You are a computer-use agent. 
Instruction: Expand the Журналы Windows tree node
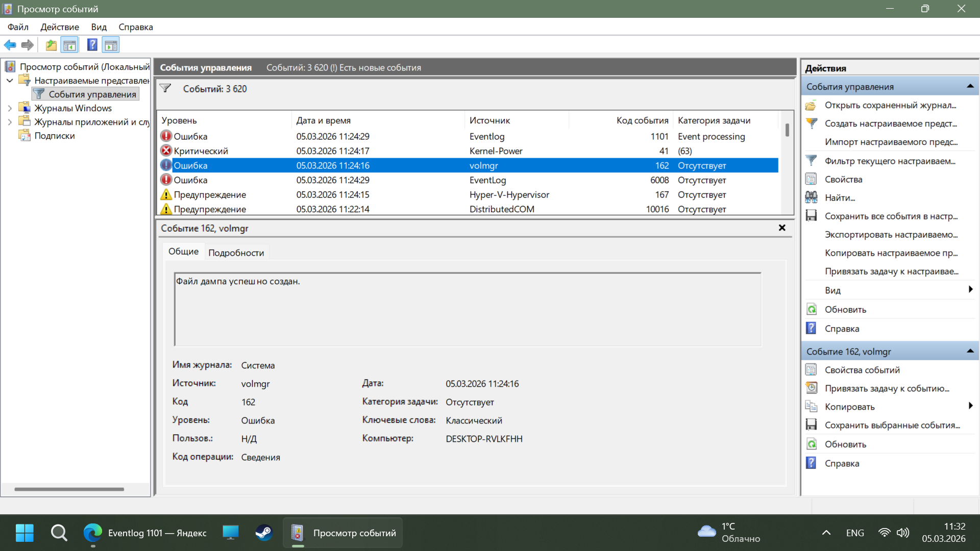coord(10,108)
